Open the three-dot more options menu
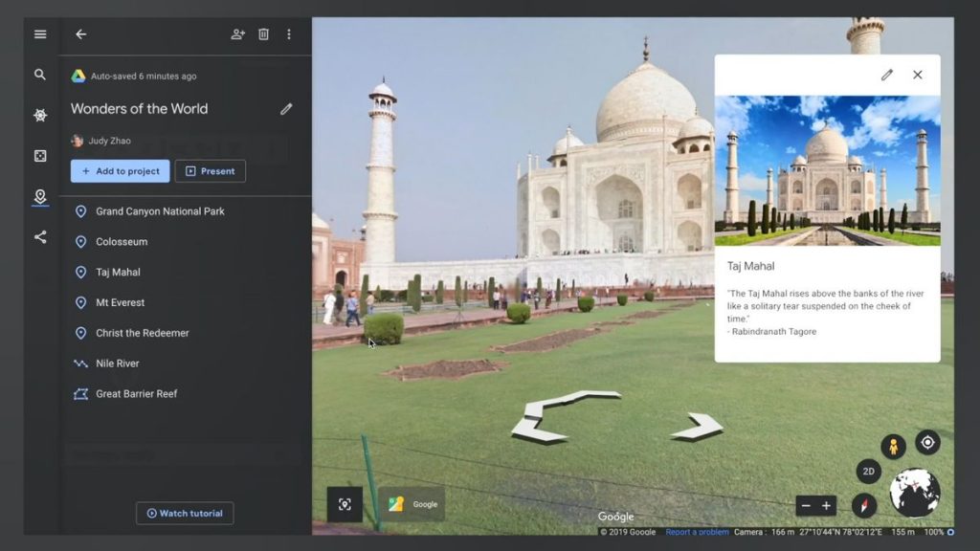980x551 pixels. (289, 34)
